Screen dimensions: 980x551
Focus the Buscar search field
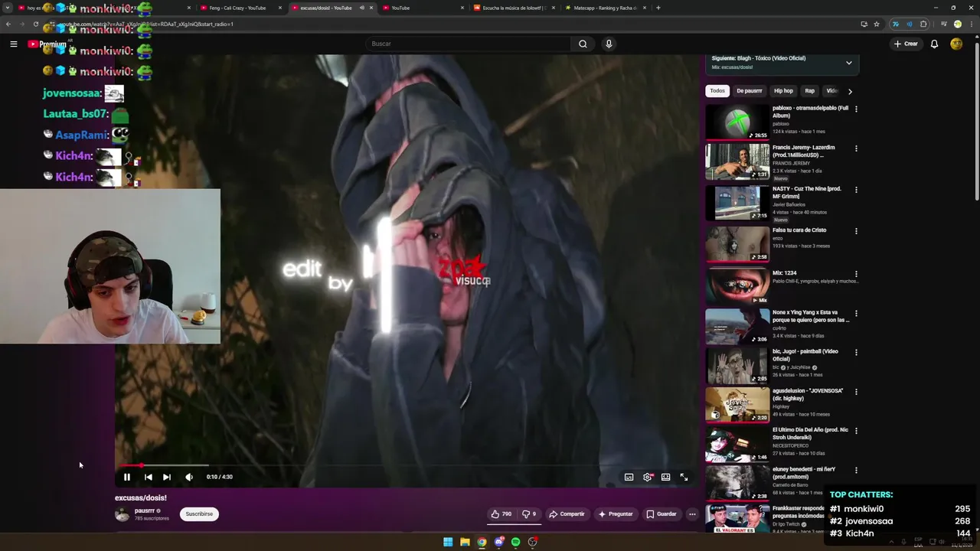pyautogui.click(x=468, y=44)
